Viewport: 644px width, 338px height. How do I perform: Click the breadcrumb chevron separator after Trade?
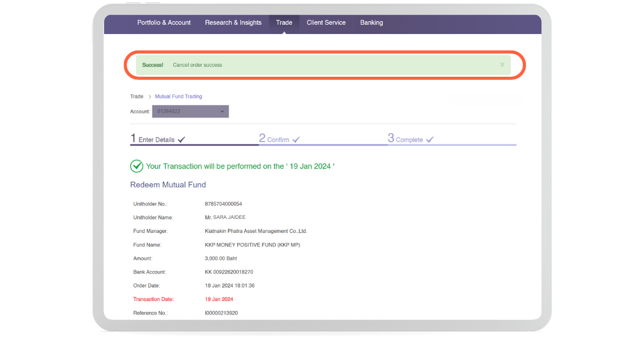(x=149, y=97)
